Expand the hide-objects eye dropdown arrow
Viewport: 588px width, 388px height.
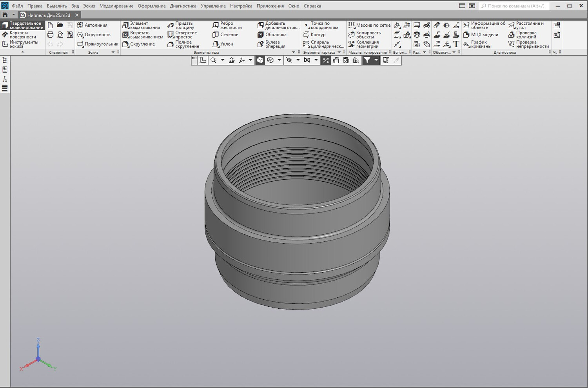298,60
